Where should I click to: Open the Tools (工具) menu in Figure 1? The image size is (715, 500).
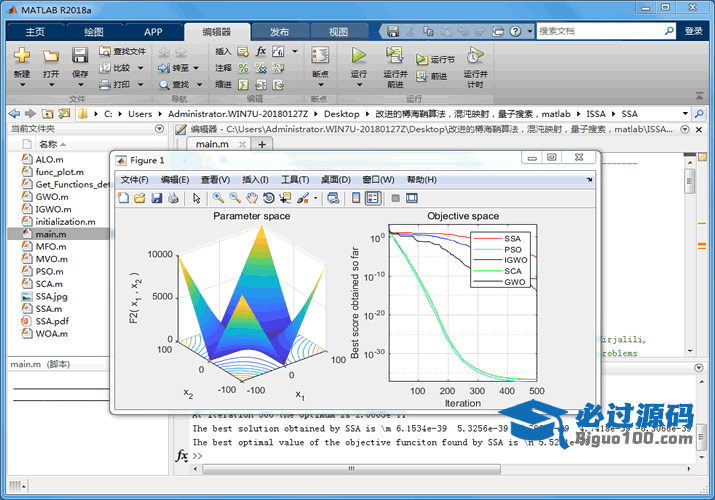[x=295, y=180]
